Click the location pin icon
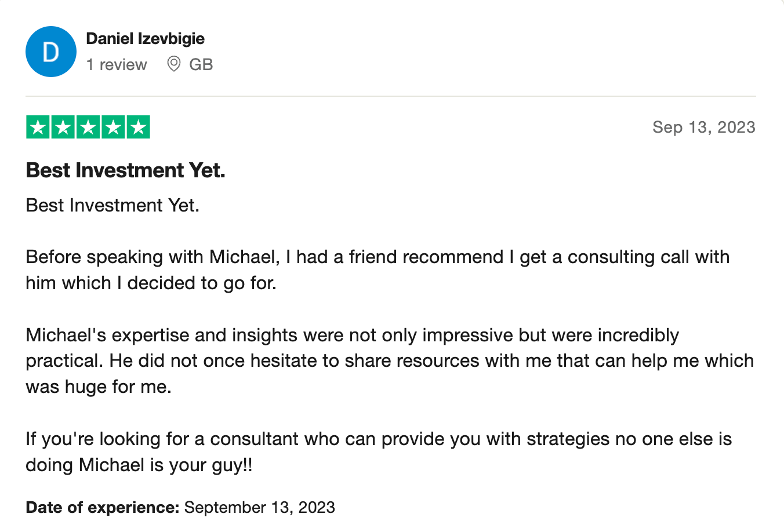This screenshot has height=532, width=784. [173, 64]
